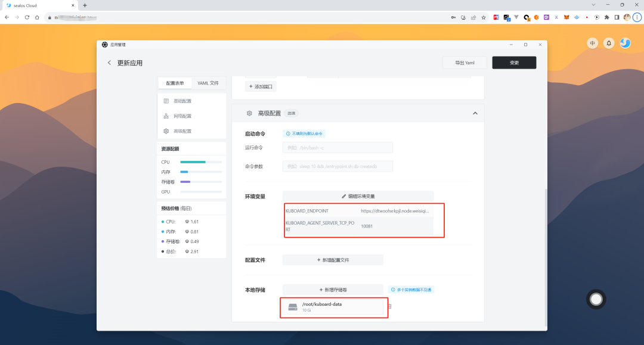Click the 总价 estimated price value 2.91
The image size is (644, 345).
coord(194,251)
